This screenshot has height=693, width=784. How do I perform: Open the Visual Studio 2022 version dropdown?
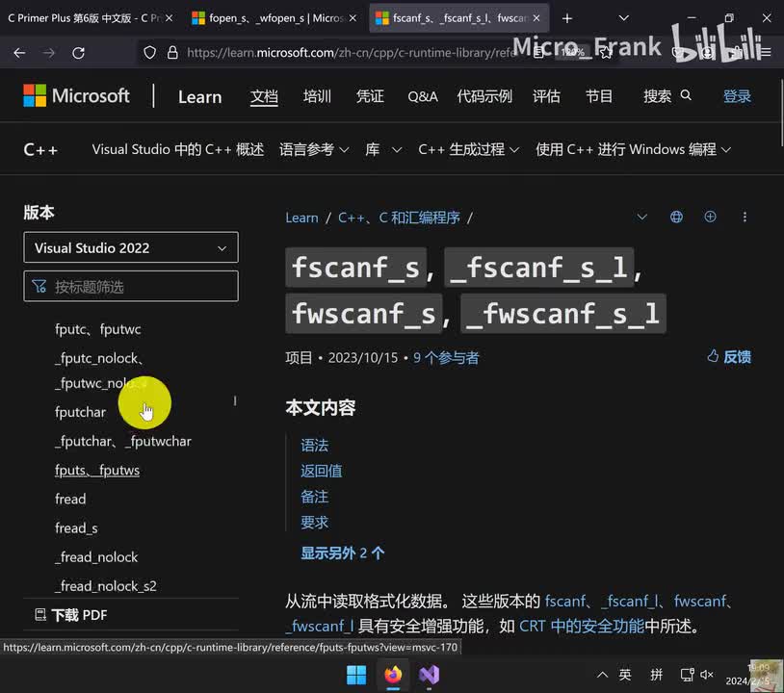tap(131, 247)
